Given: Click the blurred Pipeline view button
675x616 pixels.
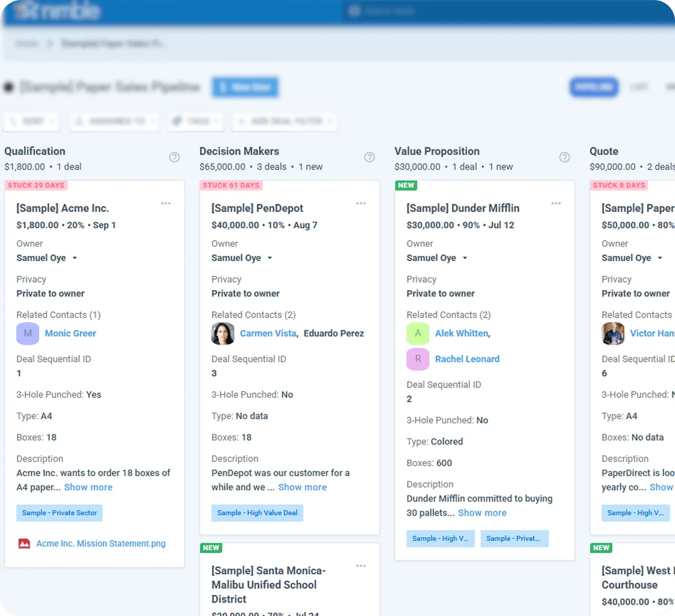Looking at the screenshot, I should point(594,87).
